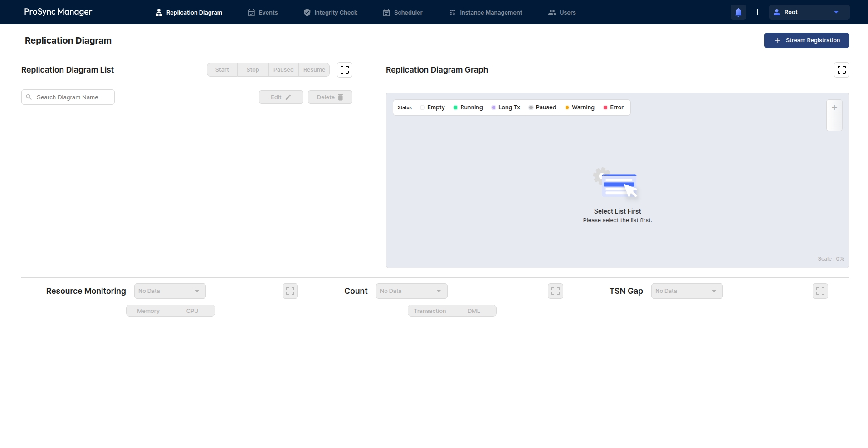The height and width of the screenshot is (448, 868).
Task: Zoom out on the diagram graph
Action: [834, 123]
